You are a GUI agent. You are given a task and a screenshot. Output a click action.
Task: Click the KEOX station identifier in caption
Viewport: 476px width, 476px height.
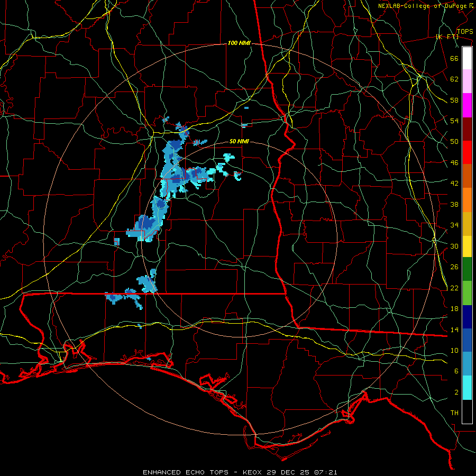(253, 472)
